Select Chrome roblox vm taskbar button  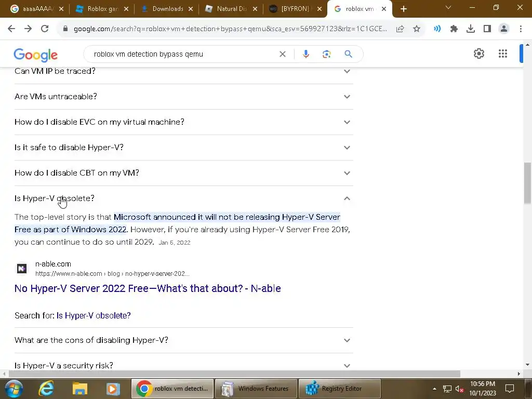click(172, 389)
